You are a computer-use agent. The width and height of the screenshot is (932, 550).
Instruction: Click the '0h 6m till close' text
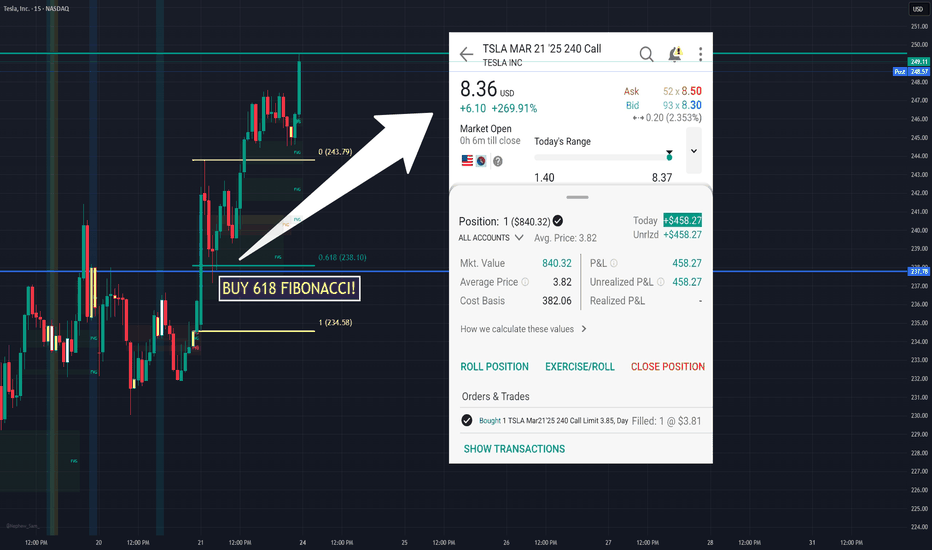tap(490, 141)
